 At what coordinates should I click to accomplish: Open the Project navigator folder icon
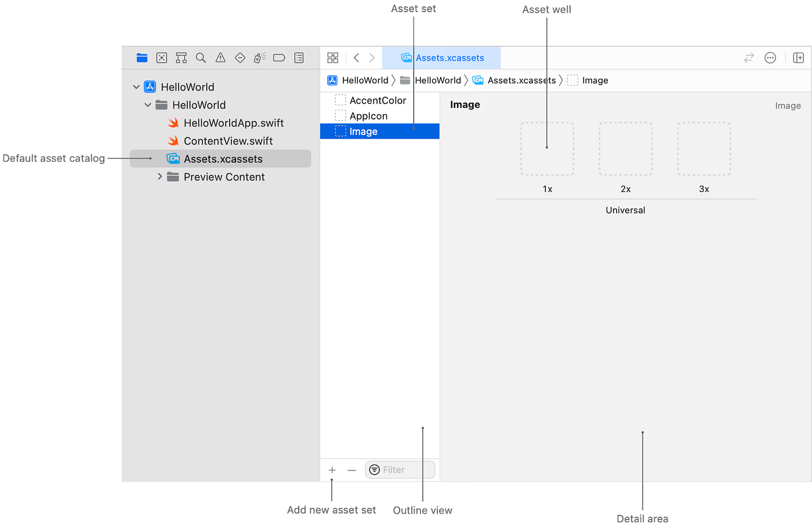(142, 58)
